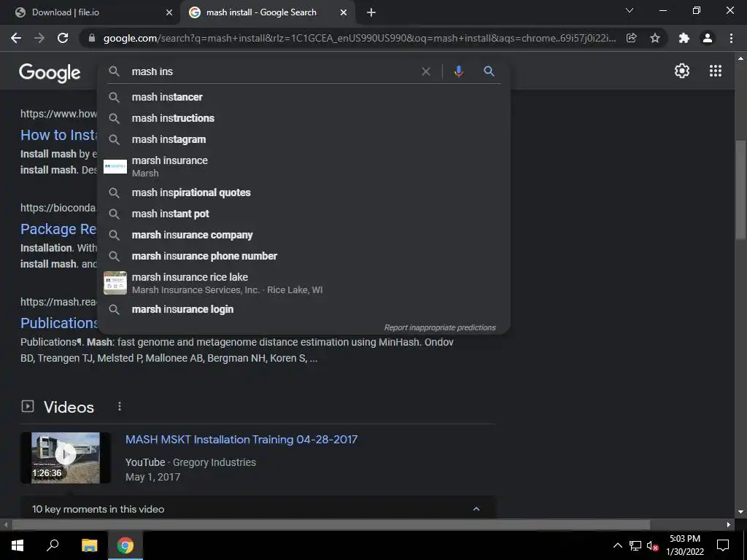The image size is (747, 560).
Task: Open Windows taskbar search
Action: pos(53,545)
